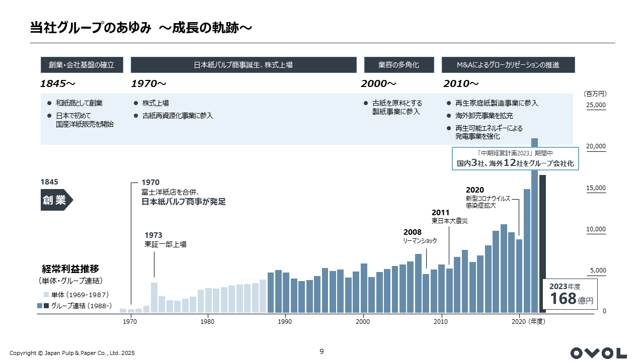The height and width of the screenshot is (362, 644).
Task: Click the 15,000 y-axis label
Action: tap(596, 188)
